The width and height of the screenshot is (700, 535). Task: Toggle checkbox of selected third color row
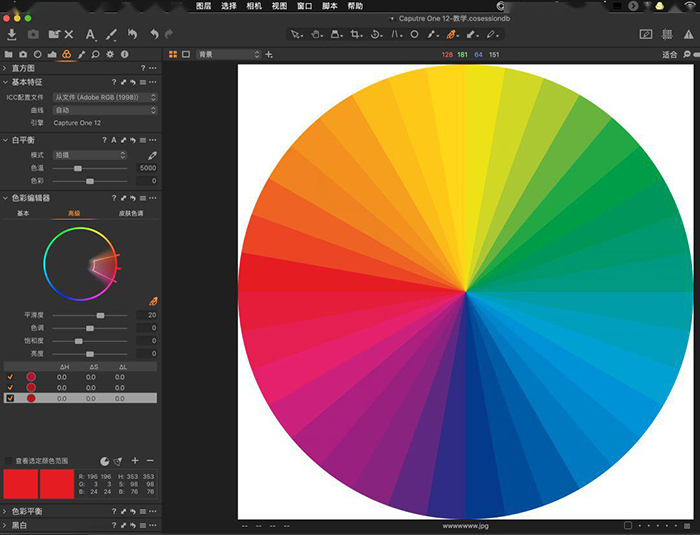(x=10, y=398)
